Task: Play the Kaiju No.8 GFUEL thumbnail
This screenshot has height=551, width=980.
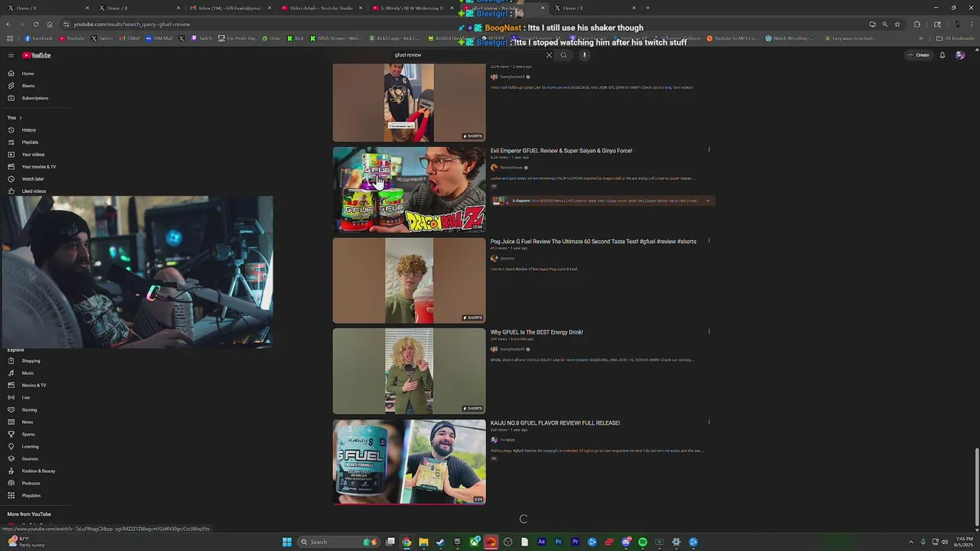Action: (x=409, y=461)
